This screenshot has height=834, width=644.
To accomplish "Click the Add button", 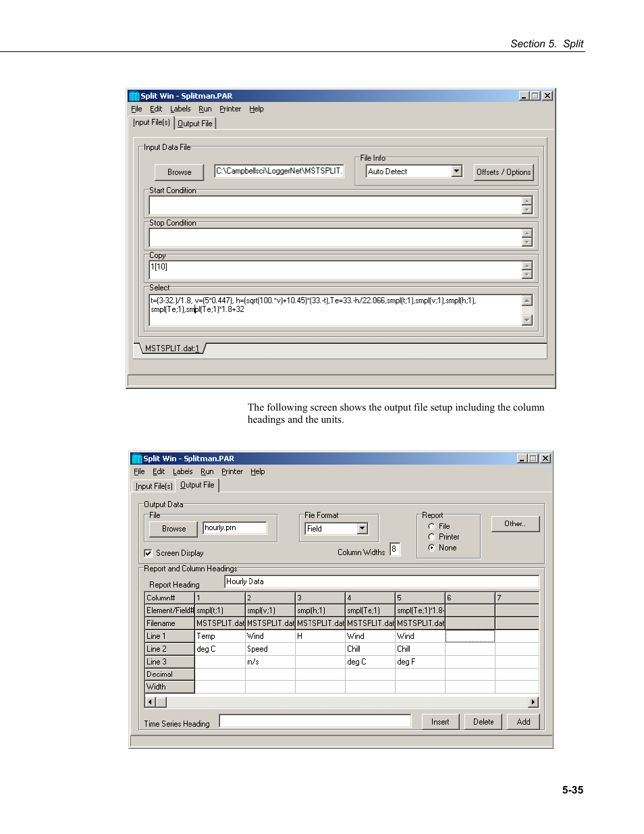I will [523, 722].
